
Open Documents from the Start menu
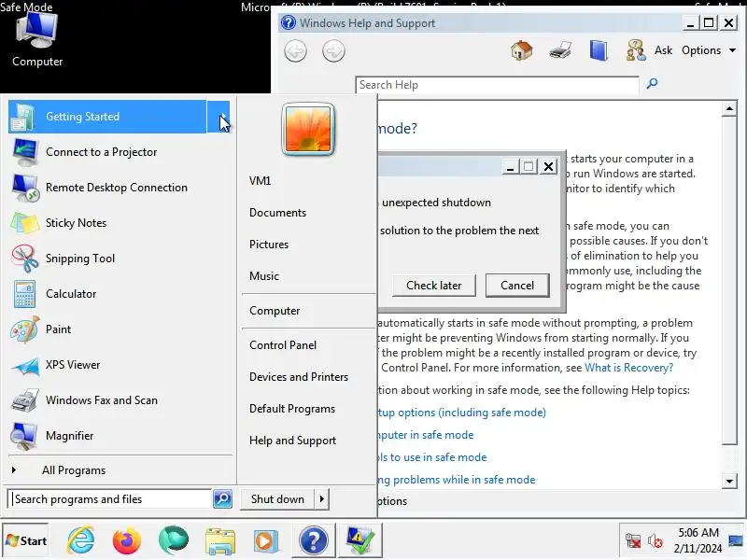277,213
